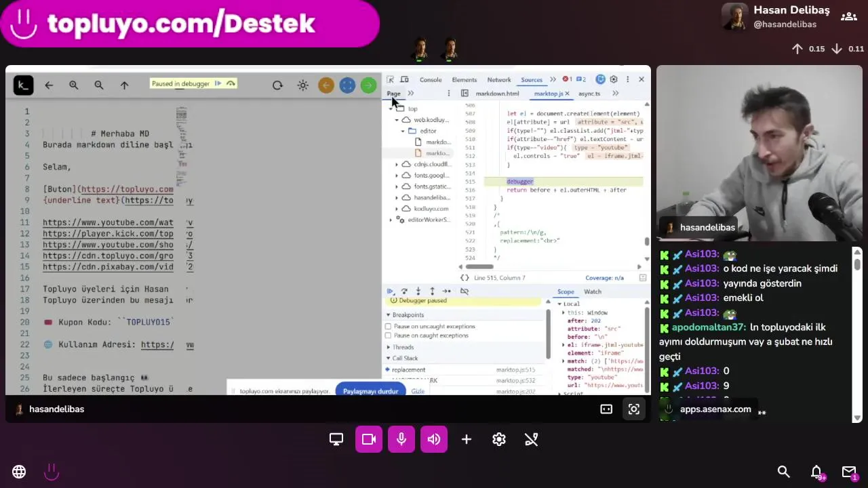Image resolution: width=868 pixels, height=488 pixels.
Task: Switch to the Elements tab
Action: click(465, 80)
